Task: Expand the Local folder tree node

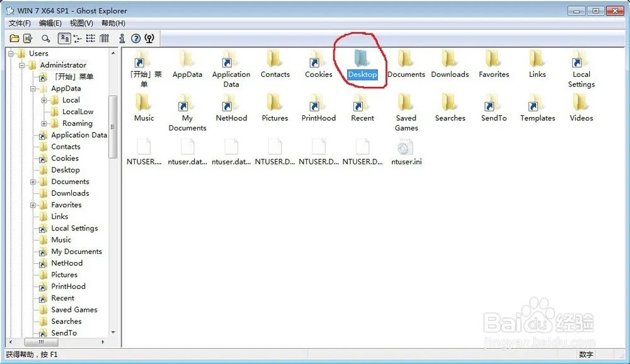Action: pos(45,100)
